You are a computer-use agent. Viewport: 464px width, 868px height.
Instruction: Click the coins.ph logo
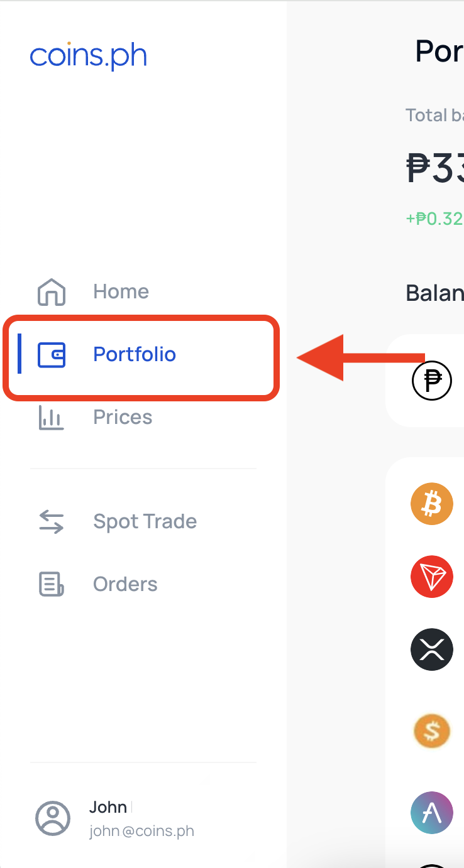tap(88, 56)
